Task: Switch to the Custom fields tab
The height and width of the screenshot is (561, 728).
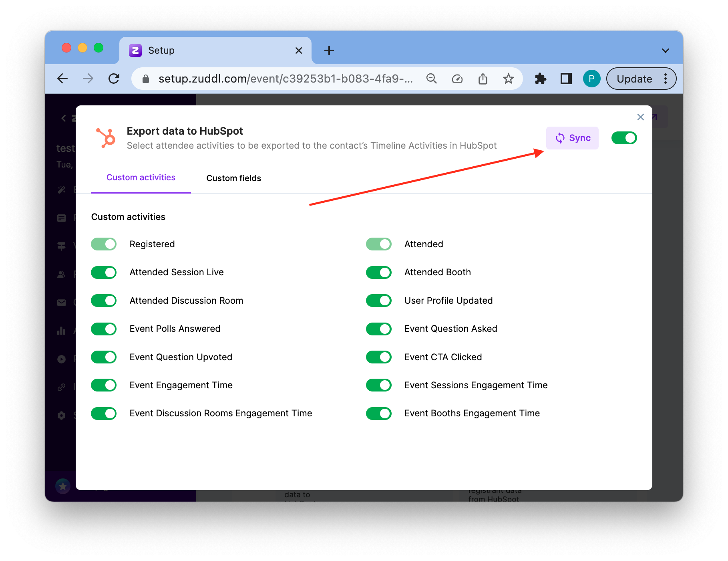Action: tap(233, 178)
